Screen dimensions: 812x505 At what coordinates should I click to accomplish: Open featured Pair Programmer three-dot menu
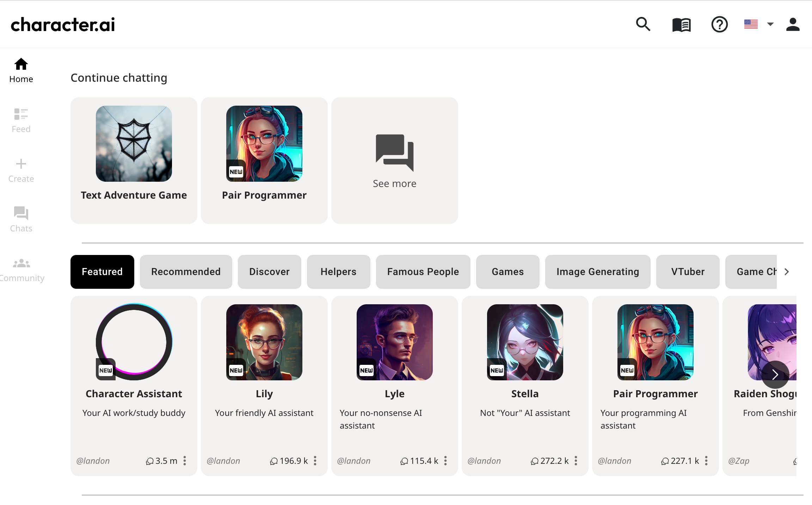click(706, 461)
